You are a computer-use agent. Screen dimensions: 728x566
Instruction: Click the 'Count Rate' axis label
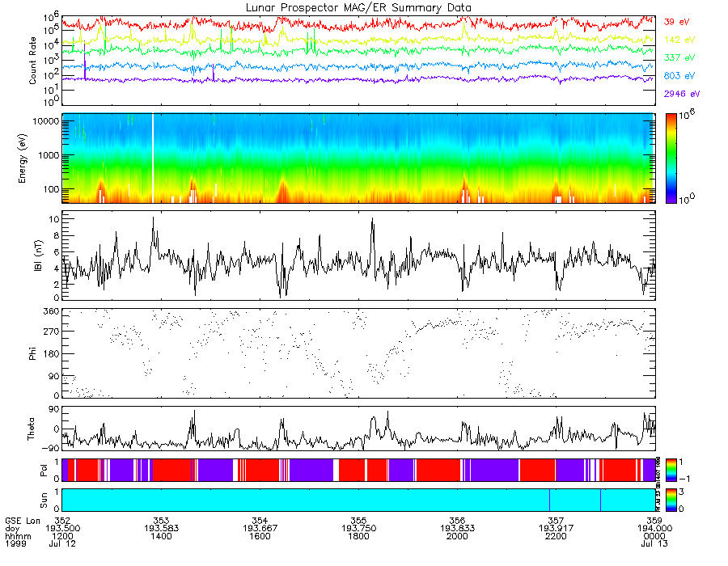pyautogui.click(x=32, y=61)
